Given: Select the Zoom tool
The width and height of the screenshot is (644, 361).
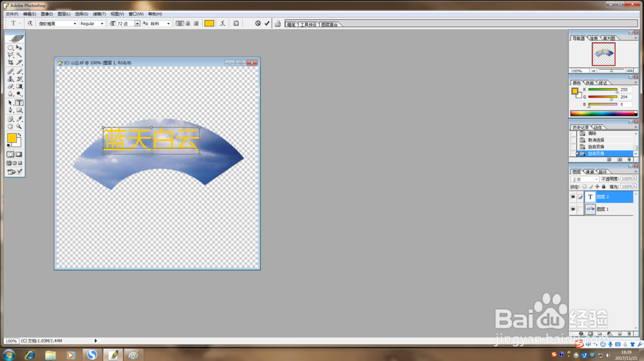Looking at the screenshot, I should pyautogui.click(x=19, y=126).
